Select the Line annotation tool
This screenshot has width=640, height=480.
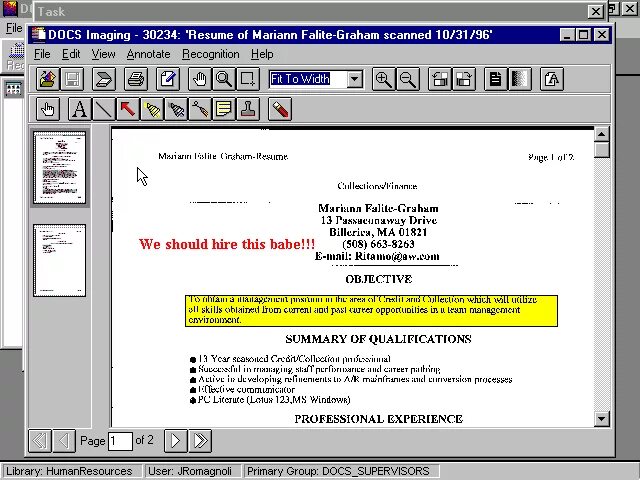pos(104,109)
